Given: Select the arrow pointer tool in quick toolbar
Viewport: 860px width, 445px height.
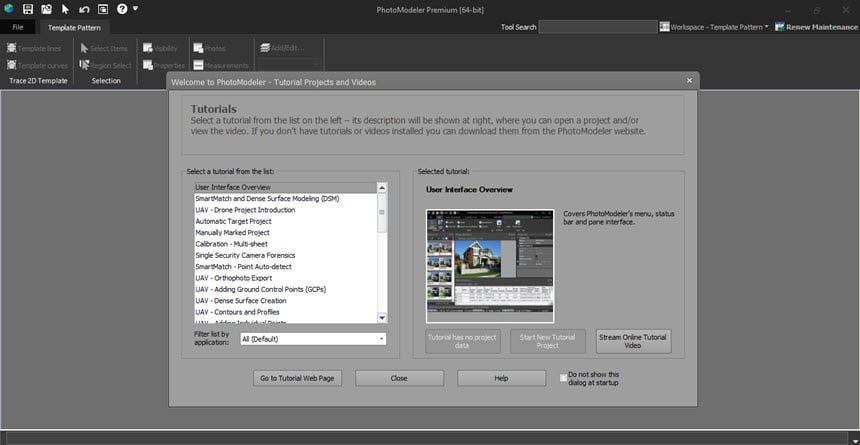Looking at the screenshot, I should (65, 9).
